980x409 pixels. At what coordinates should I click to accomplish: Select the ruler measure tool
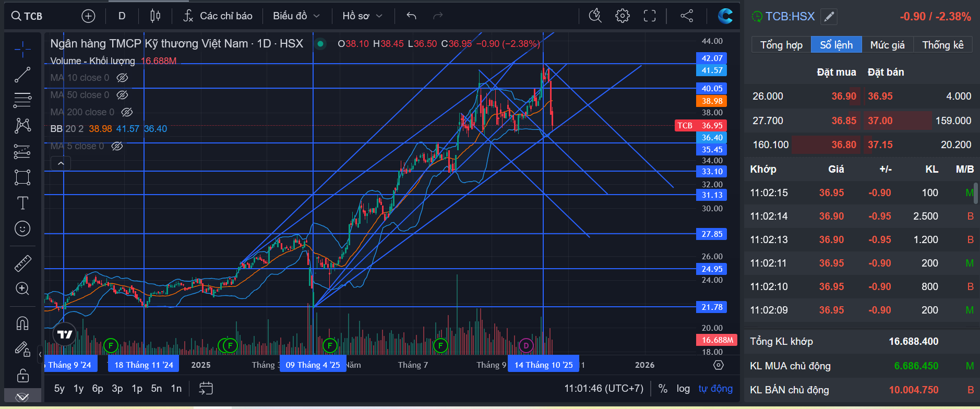22,263
